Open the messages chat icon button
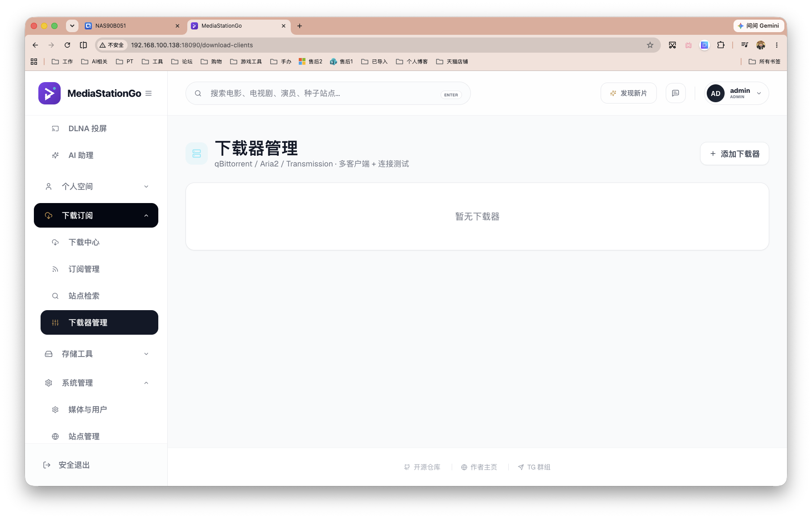Image resolution: width=812 pixels, height=519 pixels. pos(676,93)
